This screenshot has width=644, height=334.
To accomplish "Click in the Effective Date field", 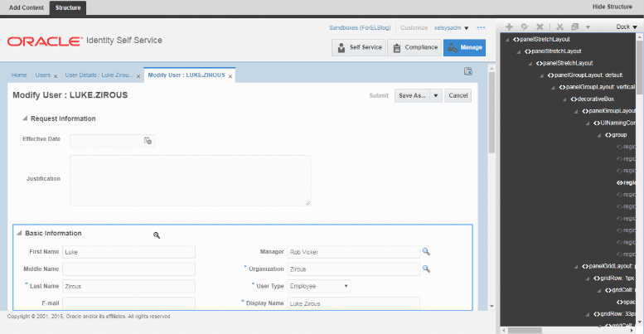I will coord(112,141).
